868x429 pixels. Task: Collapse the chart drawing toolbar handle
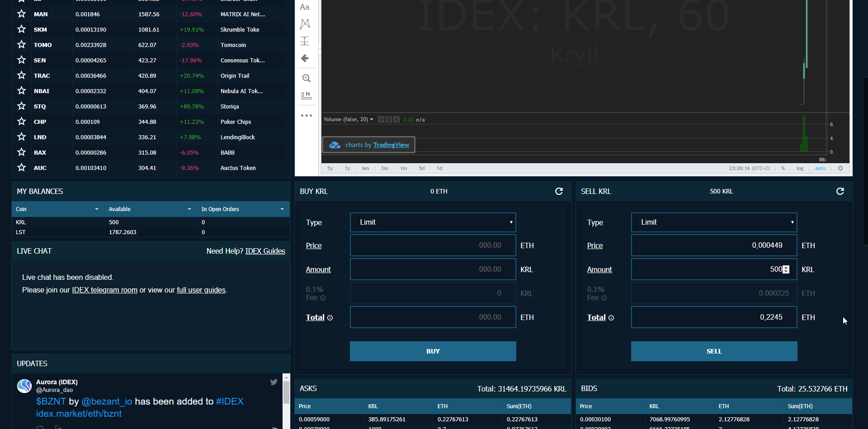click(x=320, y=49)
